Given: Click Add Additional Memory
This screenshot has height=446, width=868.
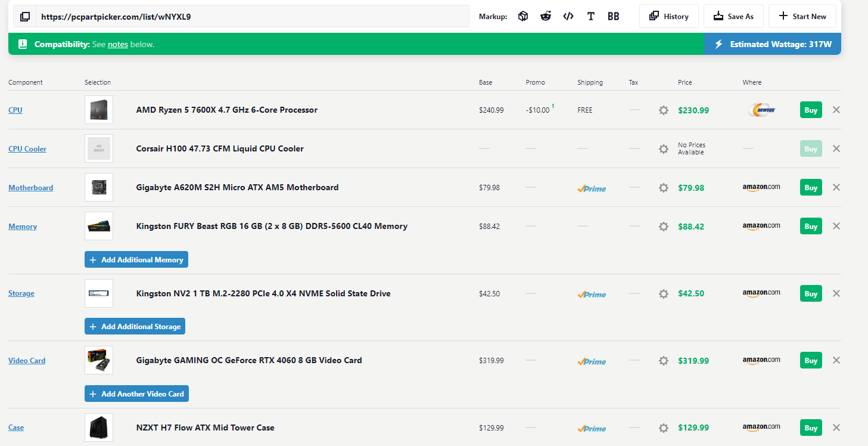Looking at the screenshot, I should pyautogui.click(x=136, y=260).
